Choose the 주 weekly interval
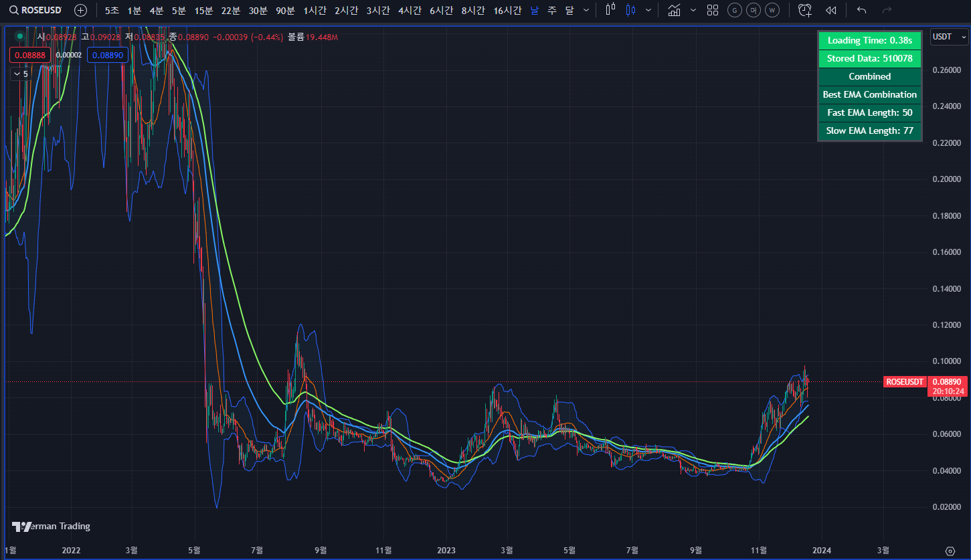This screenshot has width=971, height=560. coord(552,10)
